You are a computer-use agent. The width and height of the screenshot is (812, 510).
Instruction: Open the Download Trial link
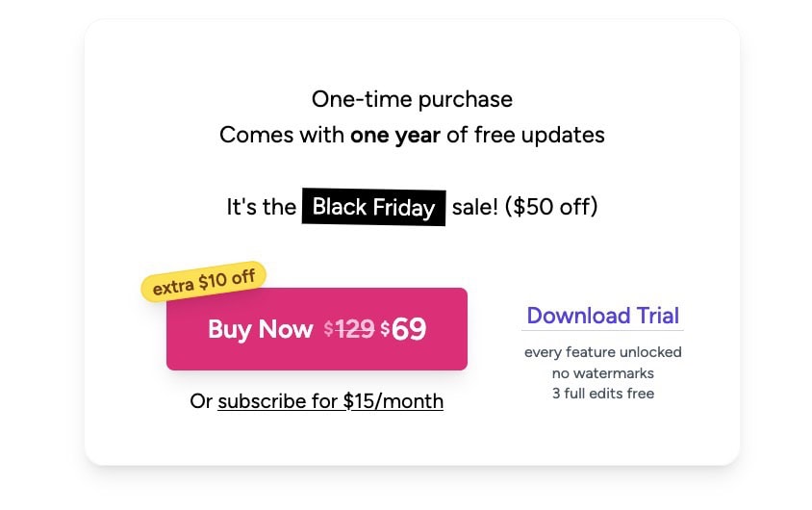(x=602, y=316)
